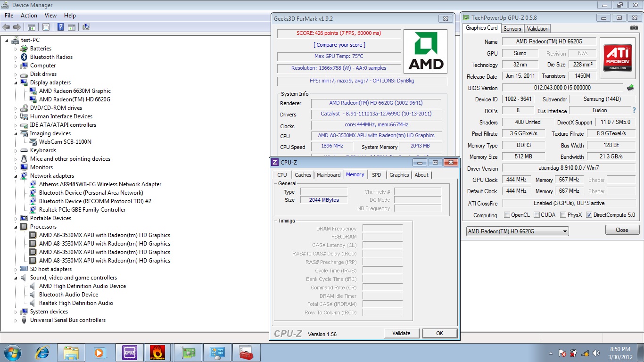
Task: Launch Internet Explorer from the taskbar
Action: coord(42,352)
